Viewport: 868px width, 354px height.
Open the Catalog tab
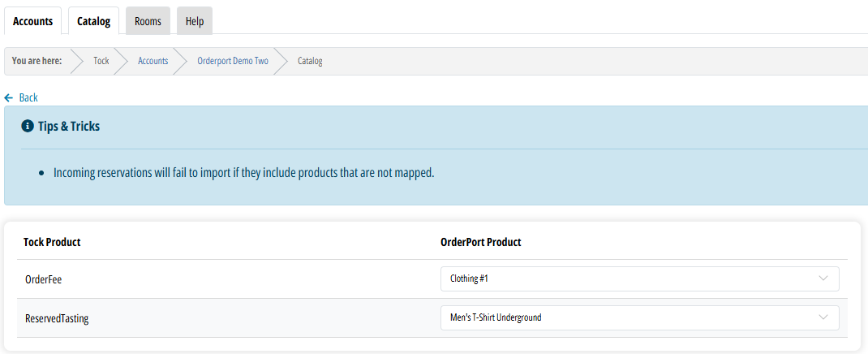[x=93, y=21]
